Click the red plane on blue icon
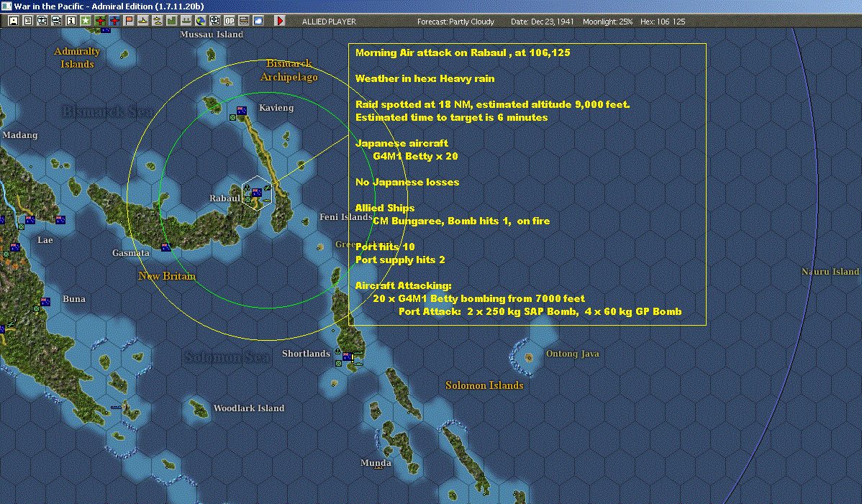Viewport: 862px width, 504px height. [x=114, y=21]
